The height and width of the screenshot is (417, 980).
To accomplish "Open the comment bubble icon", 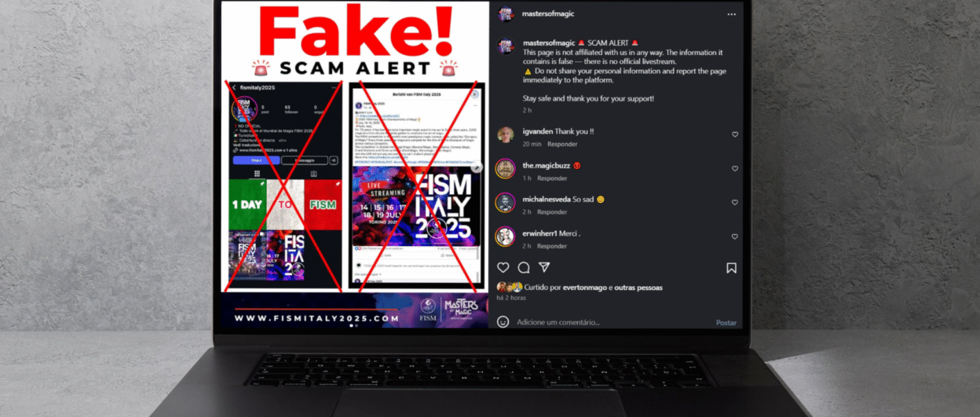I will (524, 268).
